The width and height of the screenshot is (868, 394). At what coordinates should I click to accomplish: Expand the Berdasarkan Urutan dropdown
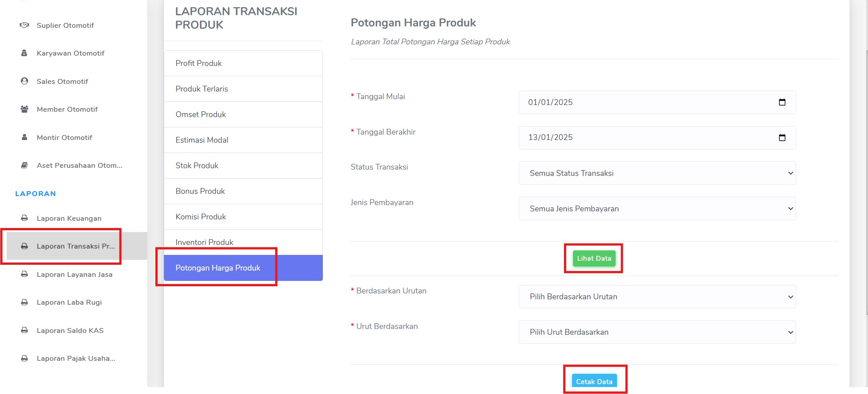pos(657,297)
